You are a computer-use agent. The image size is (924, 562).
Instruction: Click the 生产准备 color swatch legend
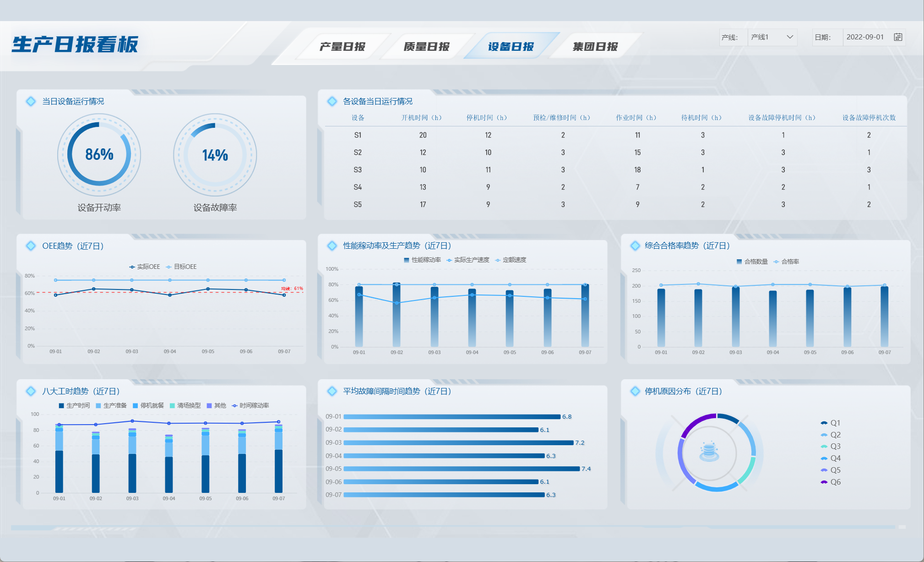tap(98, 405)
